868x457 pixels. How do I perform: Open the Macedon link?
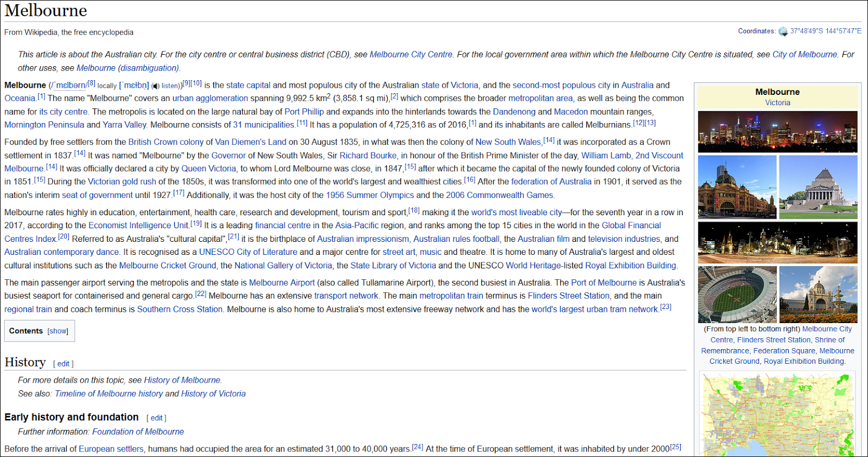click(571, 112)
